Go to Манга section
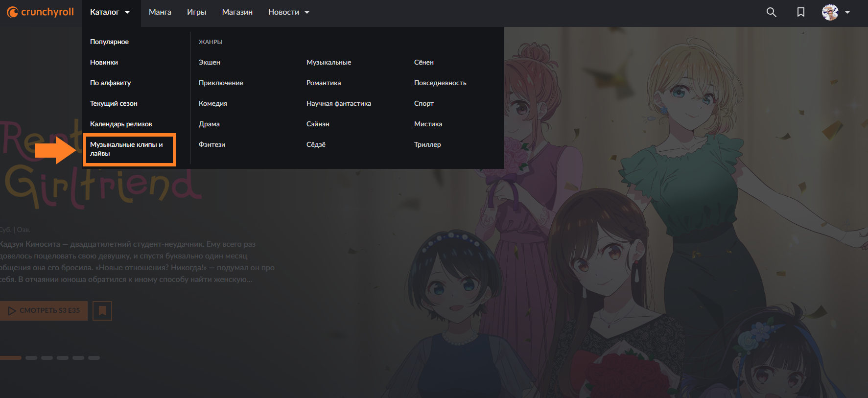The height and width of the screenshot is (398, 868). [160, 12]
